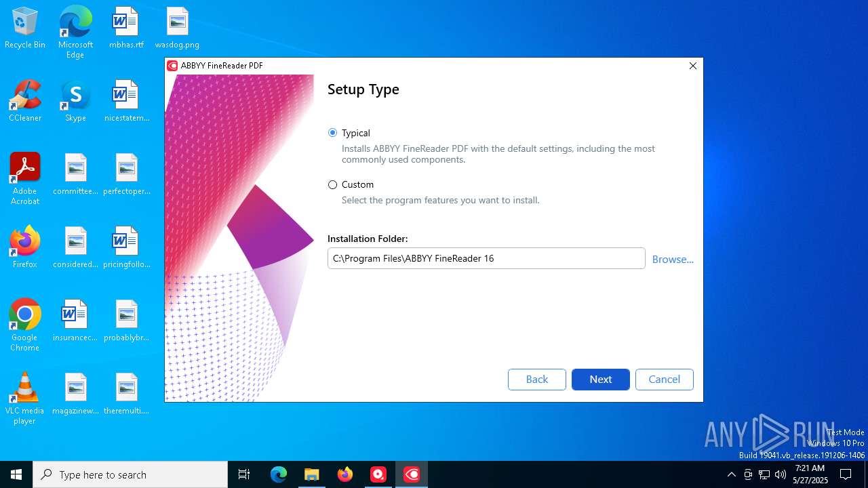Select the mbhas.rtf document icon
This screenshot has height=488, width=868.
pyautogui.click(x=126, y=28)
